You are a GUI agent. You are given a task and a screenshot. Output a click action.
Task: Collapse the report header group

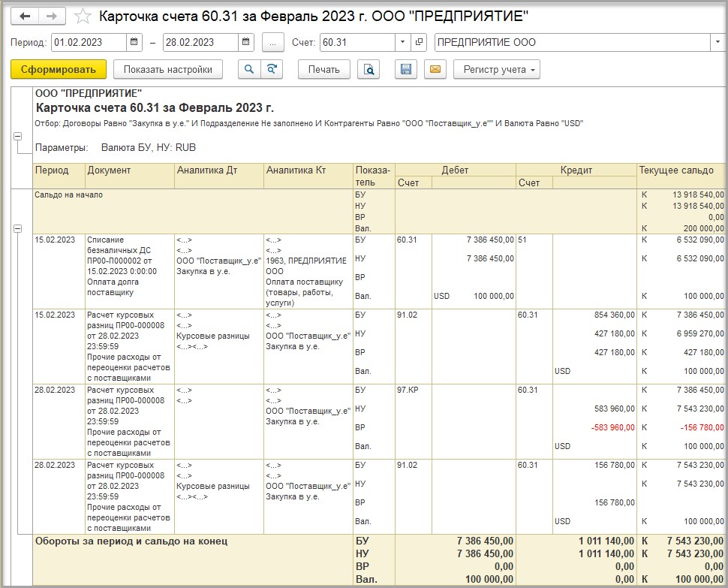point(17,136)
